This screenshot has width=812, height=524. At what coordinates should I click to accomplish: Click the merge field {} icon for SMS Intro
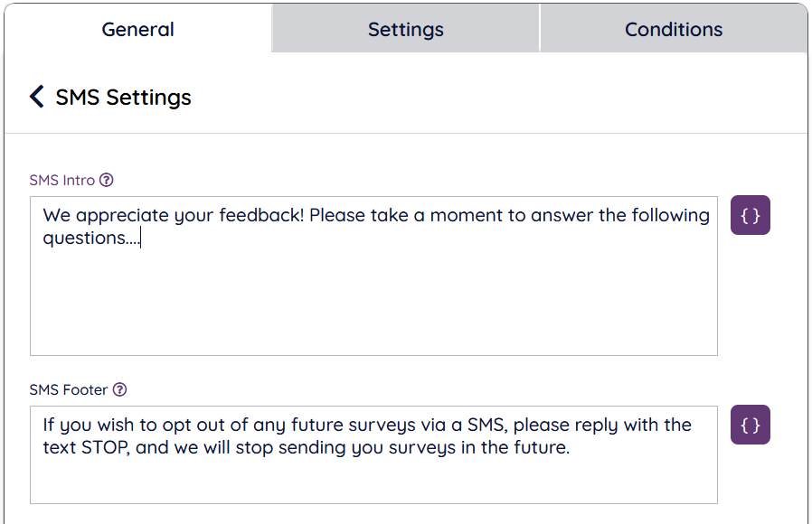(x=750, y=214)
